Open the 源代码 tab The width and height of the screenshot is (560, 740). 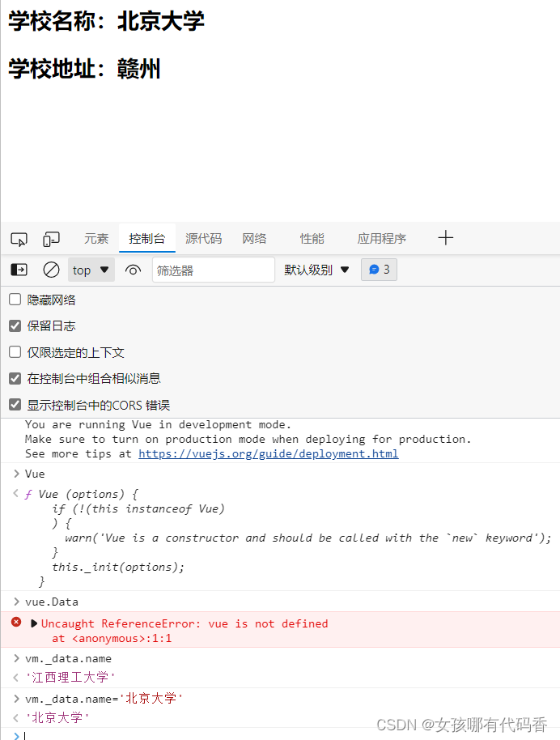[203, 239]
